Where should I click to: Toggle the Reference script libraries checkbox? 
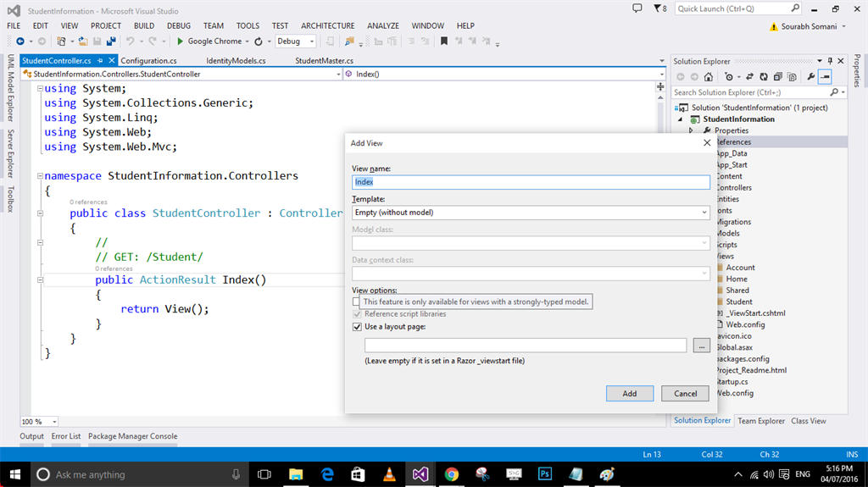point(357,314)
